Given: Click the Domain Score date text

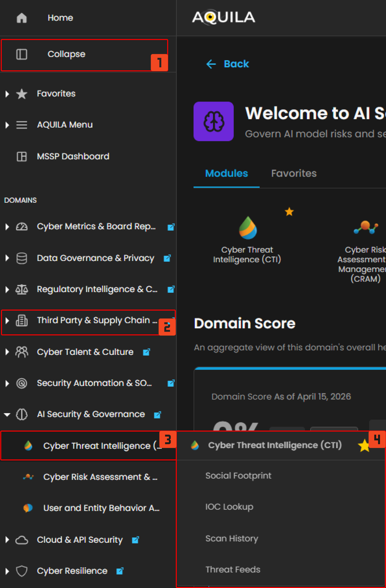Looking at the screenshot, I should coord(281,397).
